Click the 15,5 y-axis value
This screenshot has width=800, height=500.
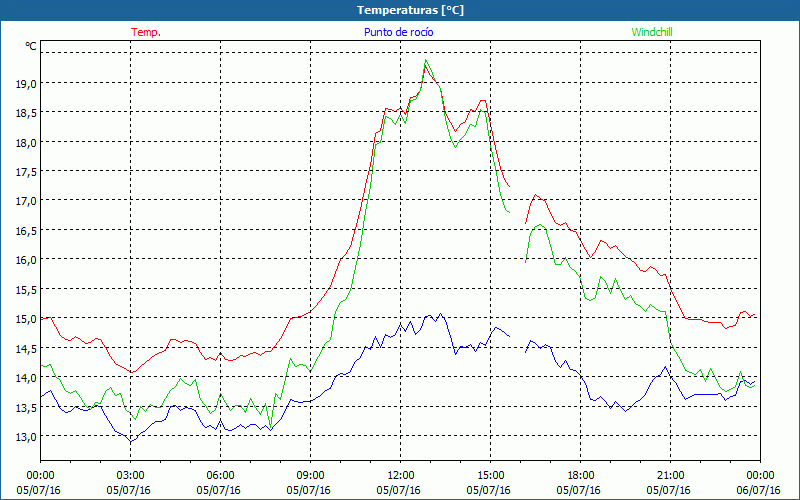coord(26,289)
